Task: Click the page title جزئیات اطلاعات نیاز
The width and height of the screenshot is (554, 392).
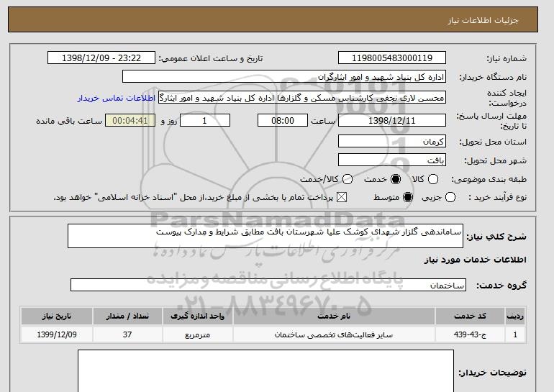Action: (483, 20)
